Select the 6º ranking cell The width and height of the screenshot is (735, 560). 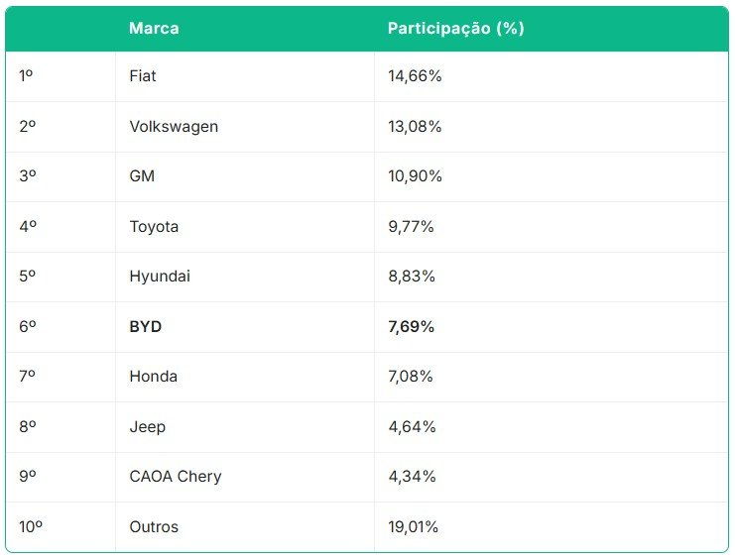(x=27, y=326)
